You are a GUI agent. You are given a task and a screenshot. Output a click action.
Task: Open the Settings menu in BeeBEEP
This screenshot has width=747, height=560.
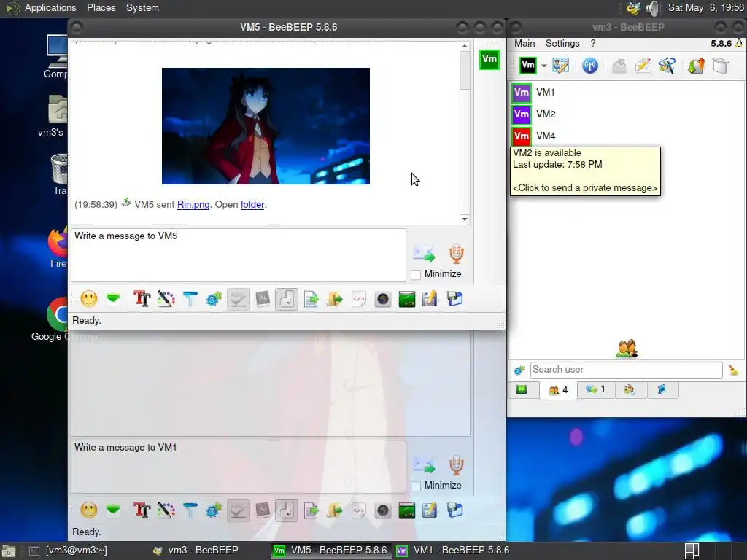pos(562,43)
